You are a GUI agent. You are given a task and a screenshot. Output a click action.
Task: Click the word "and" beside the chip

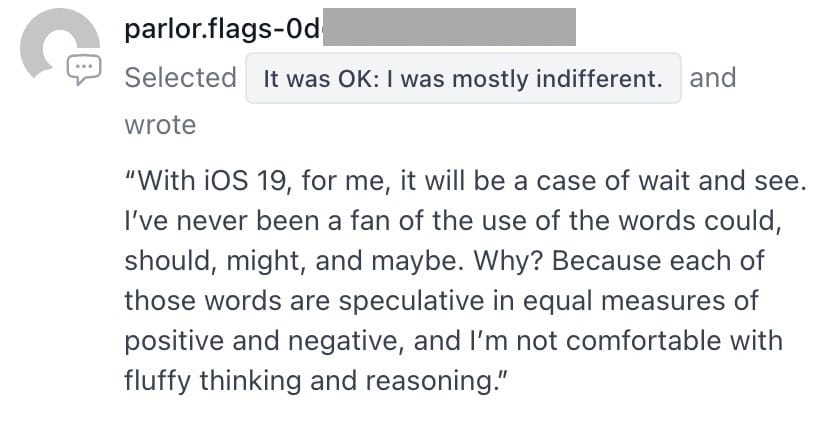pos(713,78)
